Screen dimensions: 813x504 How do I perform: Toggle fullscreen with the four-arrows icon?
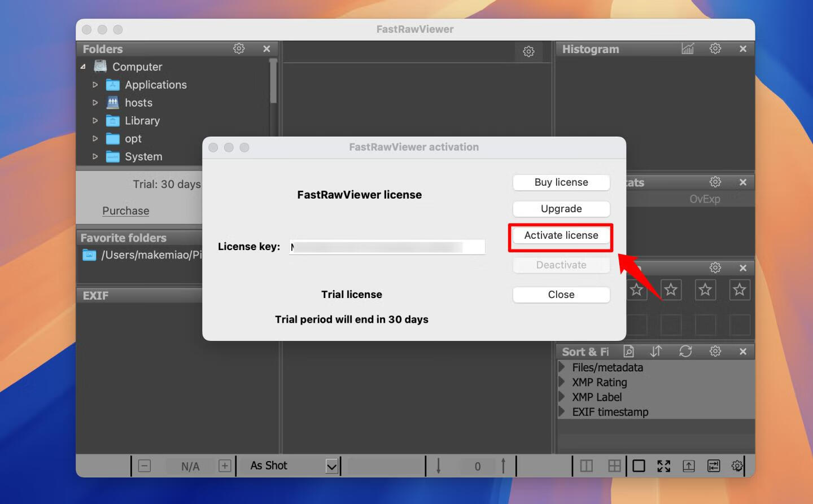664,466
